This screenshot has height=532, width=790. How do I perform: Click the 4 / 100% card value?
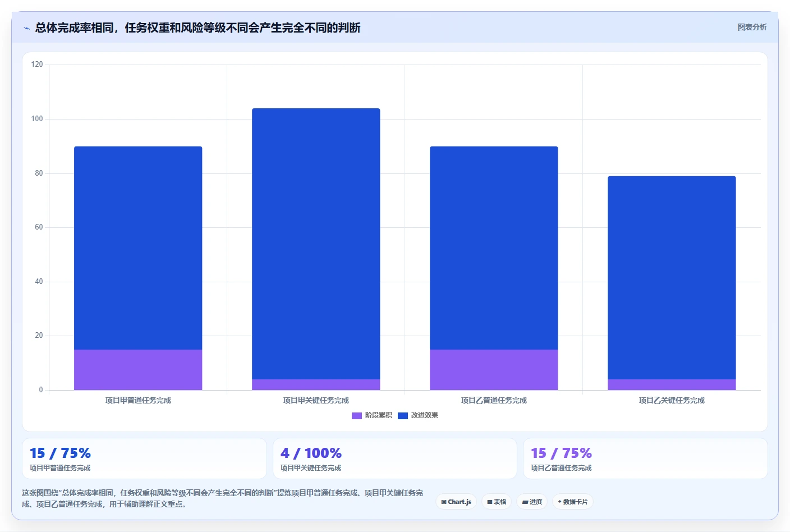click(311, 453)
